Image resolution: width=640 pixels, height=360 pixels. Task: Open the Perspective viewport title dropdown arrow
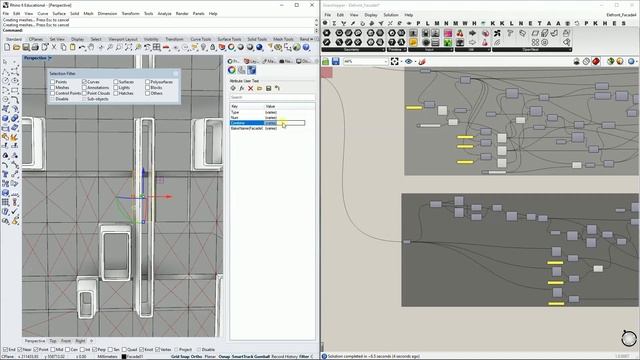point(50,58)
